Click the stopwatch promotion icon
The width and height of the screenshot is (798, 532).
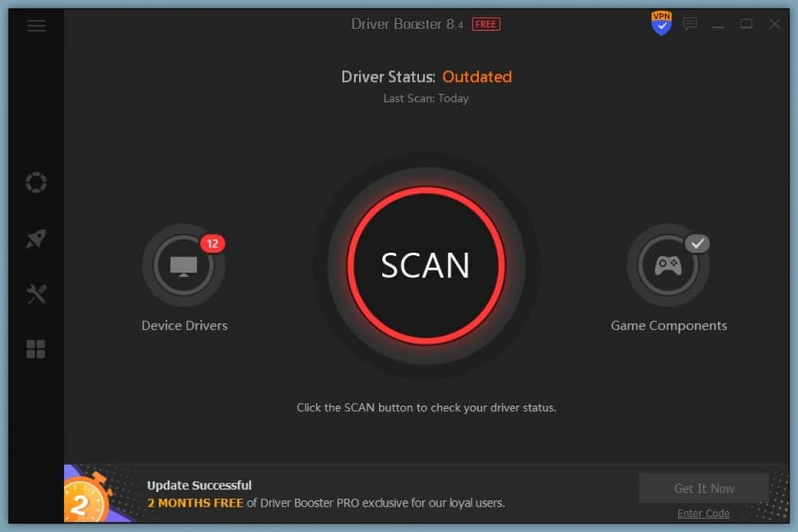[86, 499]
